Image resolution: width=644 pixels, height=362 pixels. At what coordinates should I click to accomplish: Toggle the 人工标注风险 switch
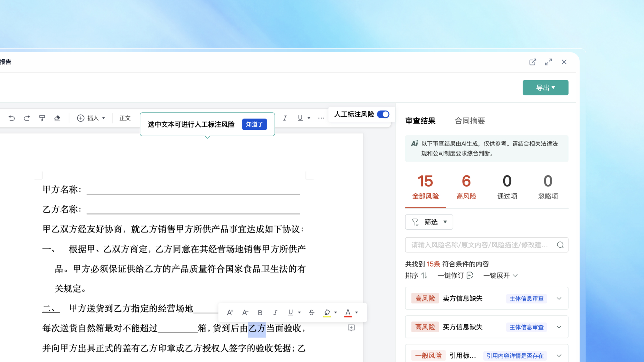pos(383,114)
